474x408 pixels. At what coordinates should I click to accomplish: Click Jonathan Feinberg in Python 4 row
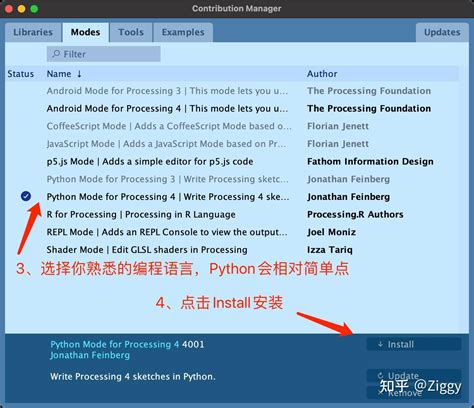tap(348, 197)
